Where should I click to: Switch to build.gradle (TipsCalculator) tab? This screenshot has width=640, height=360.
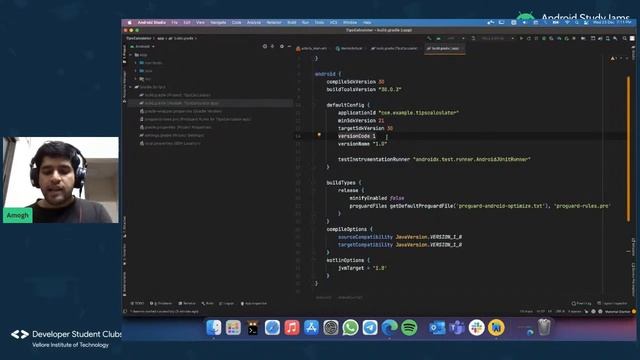(394, 48)
